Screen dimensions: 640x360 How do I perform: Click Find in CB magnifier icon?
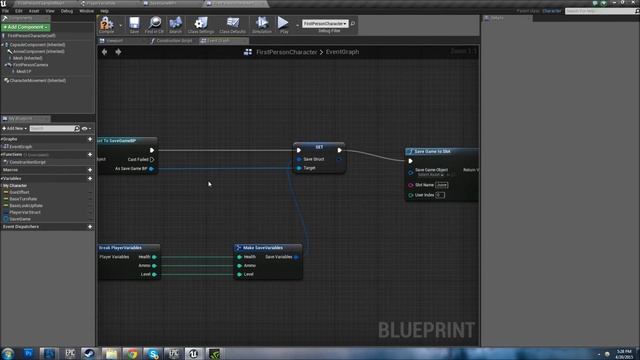click(155, 23)
